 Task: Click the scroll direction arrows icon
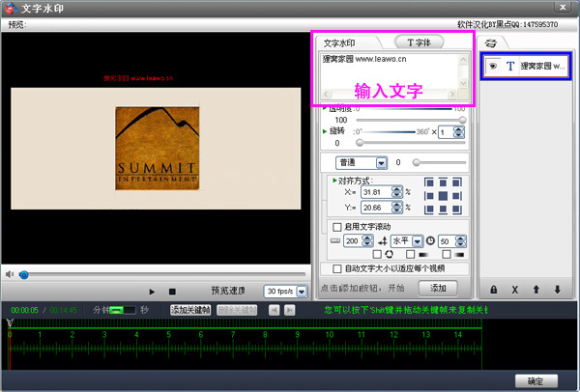tap(382, 241)
